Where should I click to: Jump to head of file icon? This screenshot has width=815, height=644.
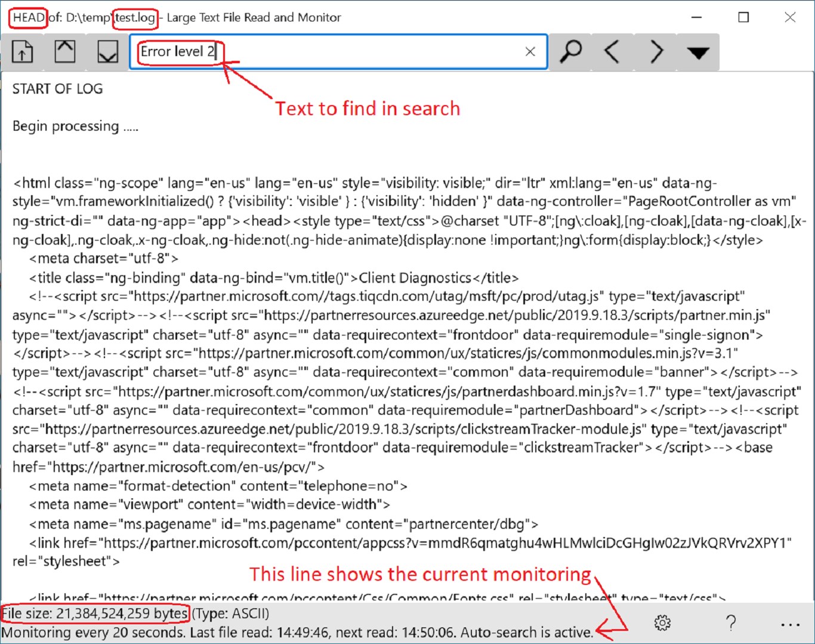pos(65,52)
